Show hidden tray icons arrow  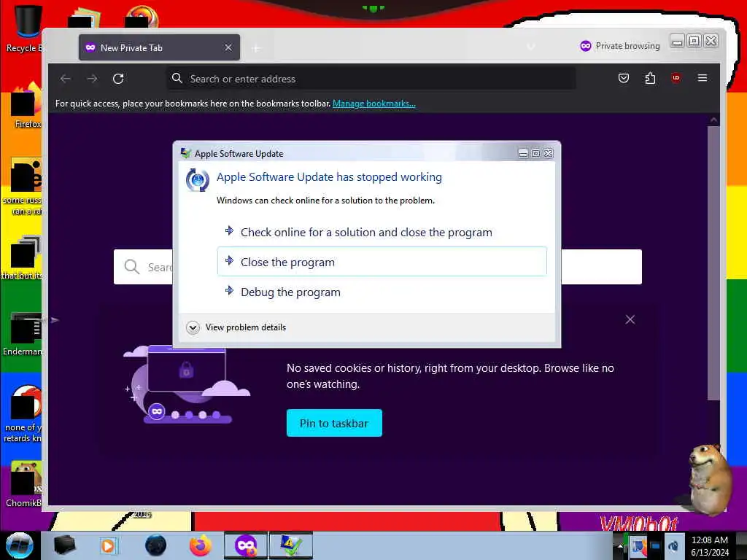point(620,546)
